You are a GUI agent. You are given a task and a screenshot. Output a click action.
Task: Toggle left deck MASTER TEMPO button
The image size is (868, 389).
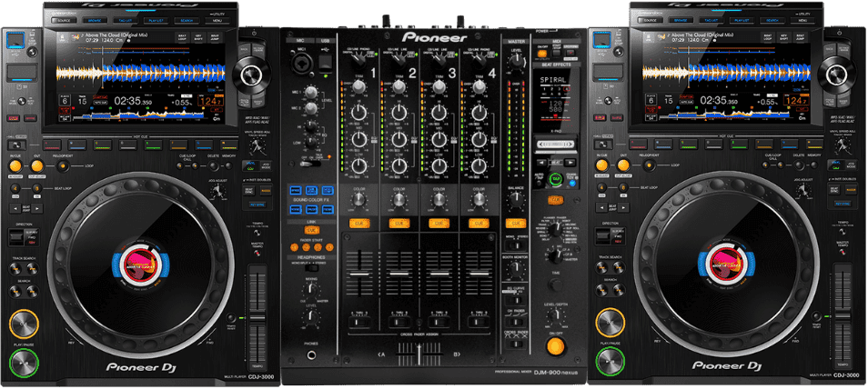click(x=257, y=253)
